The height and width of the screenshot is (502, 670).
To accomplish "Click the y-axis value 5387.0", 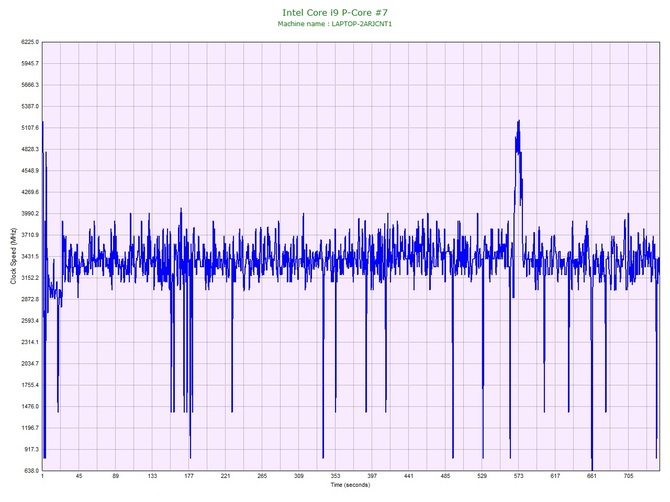I will (30, 106).
